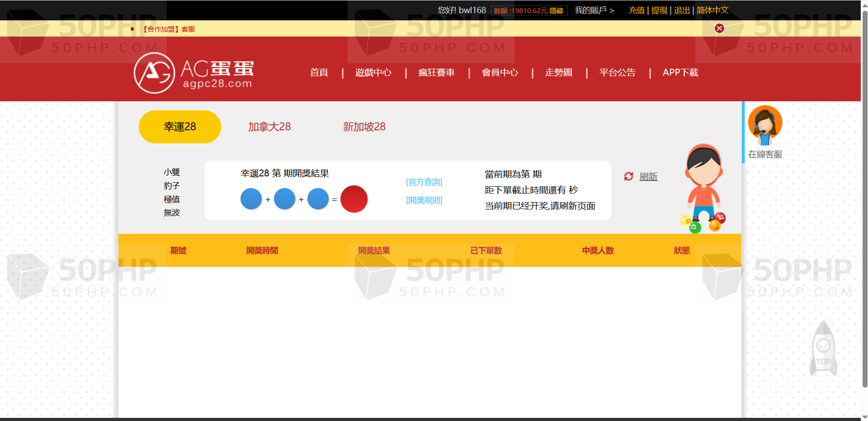Open the 會員中心 navigation menu
Screen dimensions: 868x421
tap(500, 72)
